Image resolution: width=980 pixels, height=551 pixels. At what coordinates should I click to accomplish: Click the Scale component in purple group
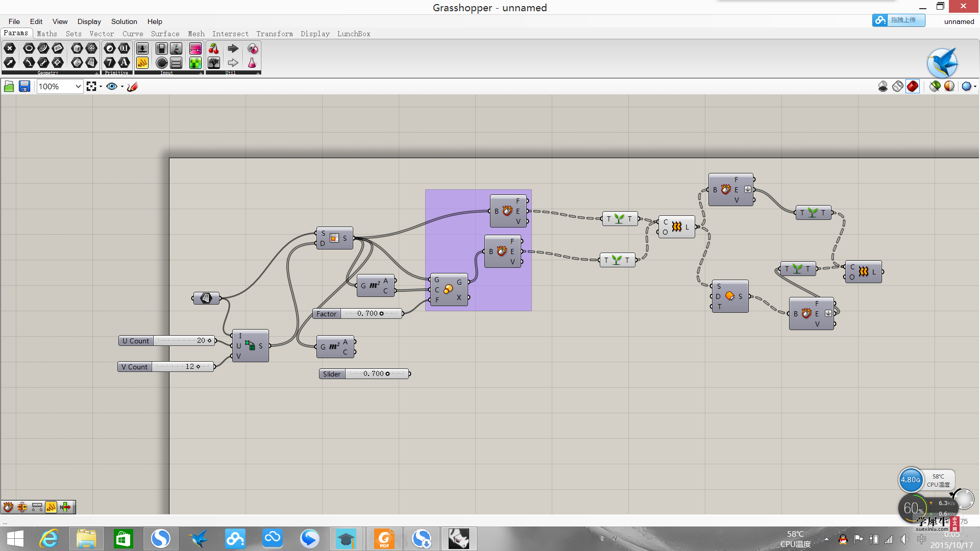point(448,290)
